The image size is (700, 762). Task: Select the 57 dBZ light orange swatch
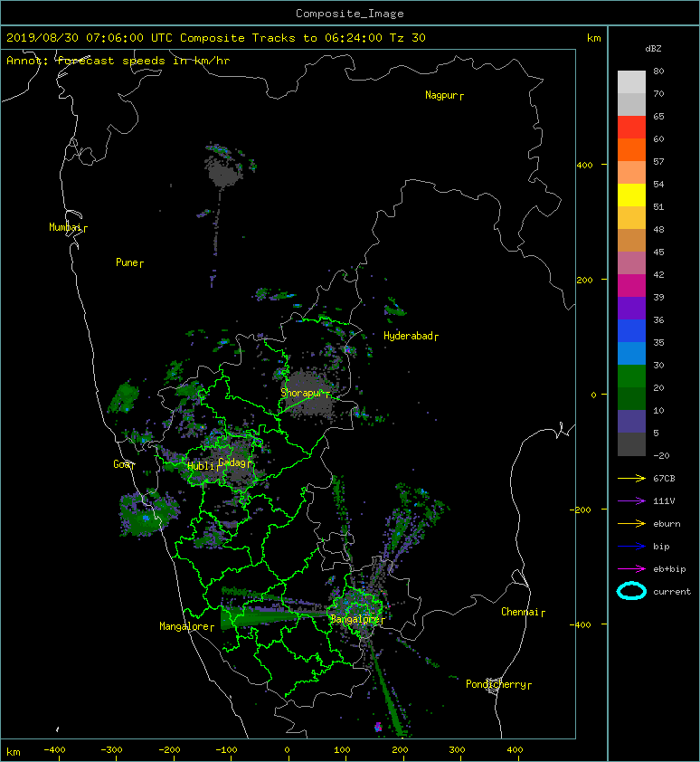(631, 172)
